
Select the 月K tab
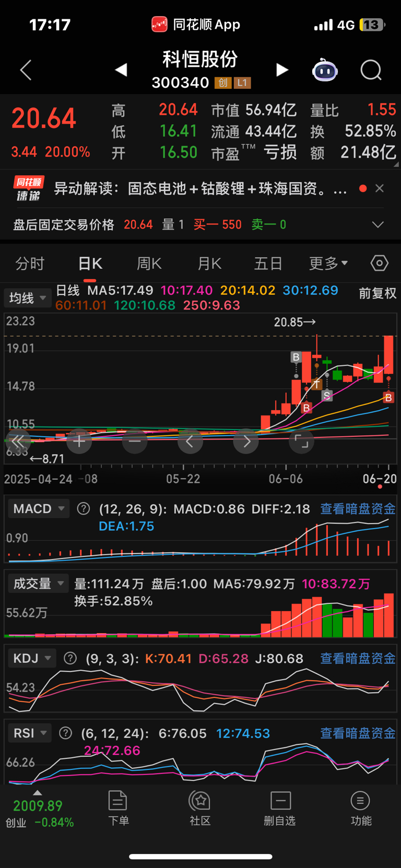(209, 264)
